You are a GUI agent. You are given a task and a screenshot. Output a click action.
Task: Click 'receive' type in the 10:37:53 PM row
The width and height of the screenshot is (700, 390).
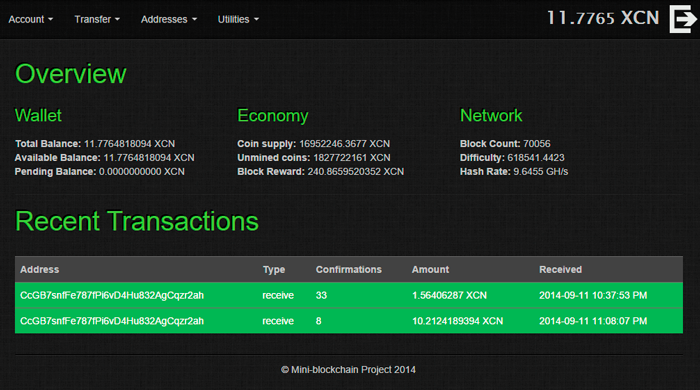278,295
